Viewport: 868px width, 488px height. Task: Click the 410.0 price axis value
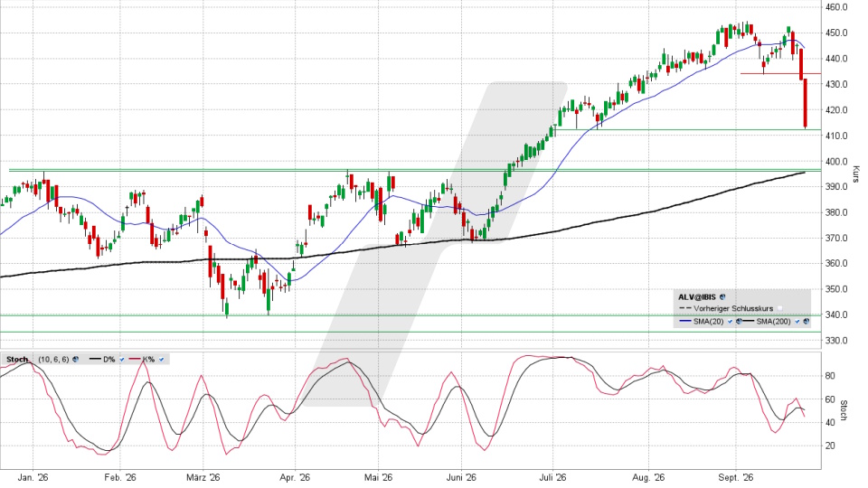tap(837, 136)
